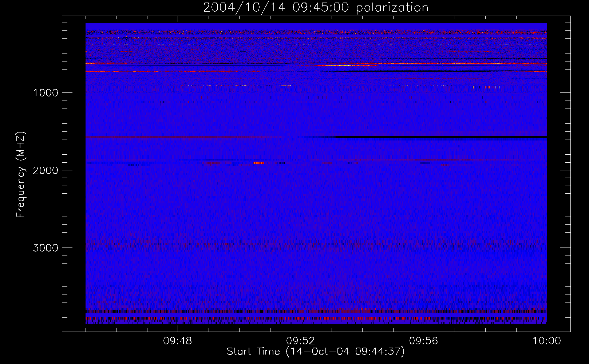
Task: Click the 09:48 time tick label
Action: [x=178, y=341]
